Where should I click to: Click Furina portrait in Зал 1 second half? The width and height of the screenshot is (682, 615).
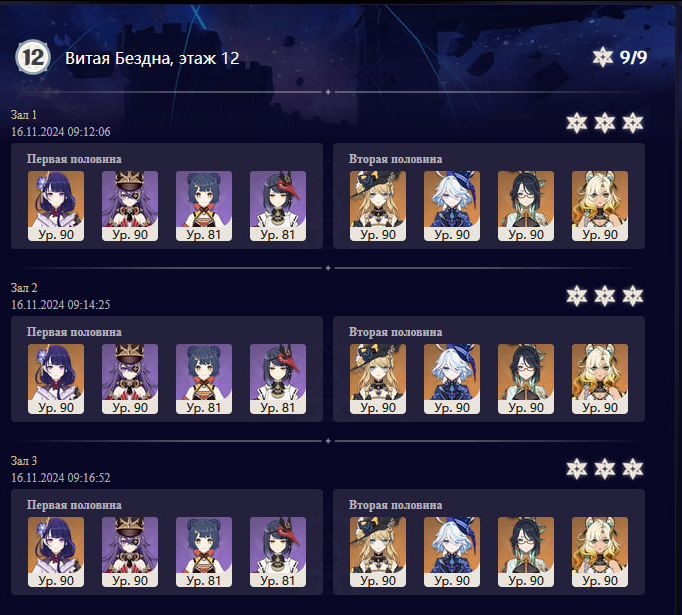click(x=451, y=206)
